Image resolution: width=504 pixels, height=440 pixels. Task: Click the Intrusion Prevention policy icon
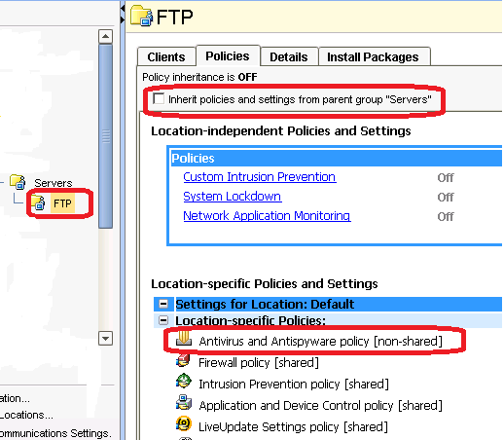[184, 381]
